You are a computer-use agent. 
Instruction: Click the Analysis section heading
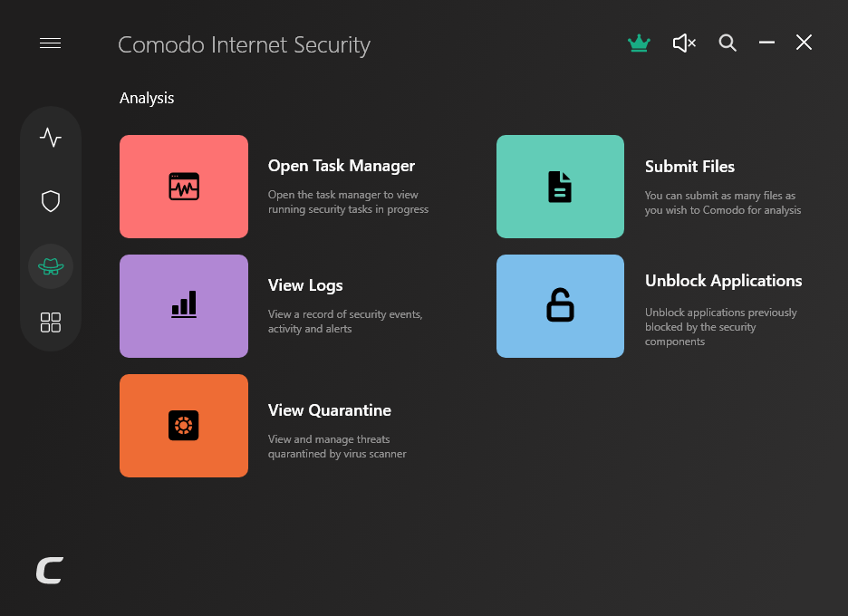[147, 99]
